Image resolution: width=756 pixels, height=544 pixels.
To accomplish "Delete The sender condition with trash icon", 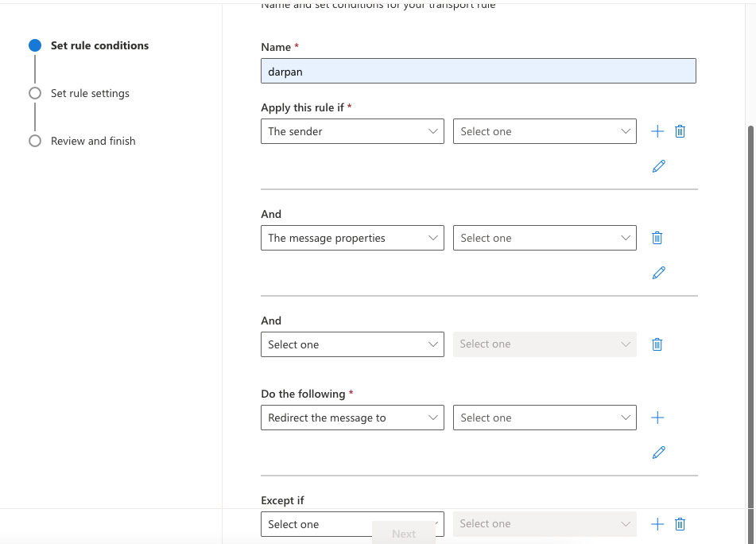I will point(680,131).
